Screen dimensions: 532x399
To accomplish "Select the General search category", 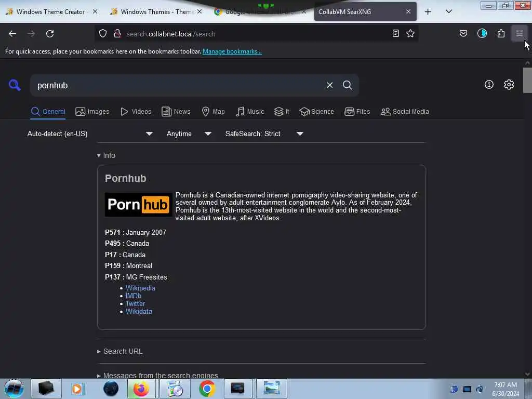I will coord(48,112).
